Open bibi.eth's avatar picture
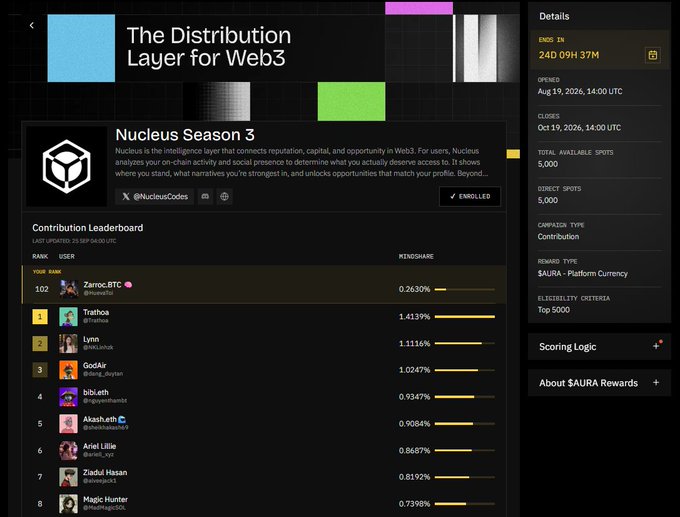The height and width of the screenshot is (517, 680). point(69,397)
